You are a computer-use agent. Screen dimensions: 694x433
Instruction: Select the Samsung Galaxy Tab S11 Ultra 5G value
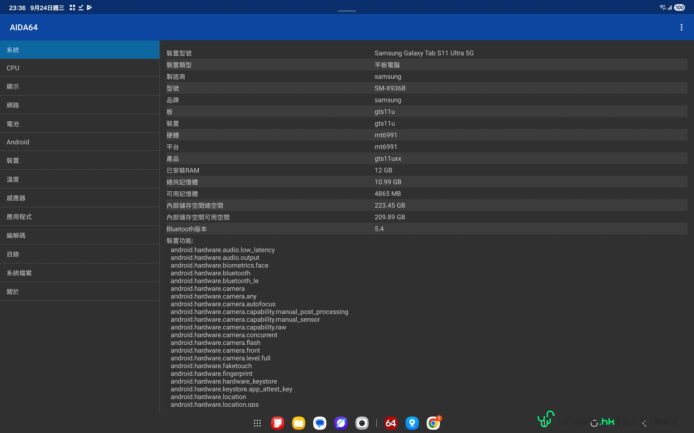(424, 53)
